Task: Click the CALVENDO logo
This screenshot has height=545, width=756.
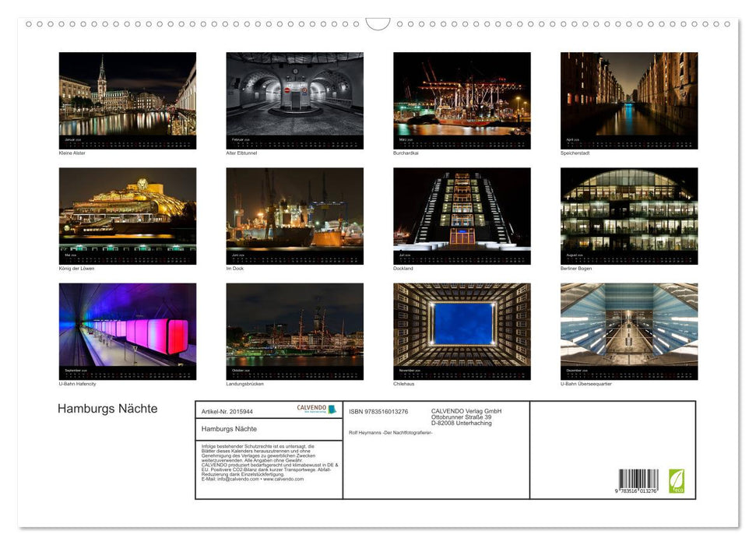Action: pyautogui.click(x=316, y=409)
